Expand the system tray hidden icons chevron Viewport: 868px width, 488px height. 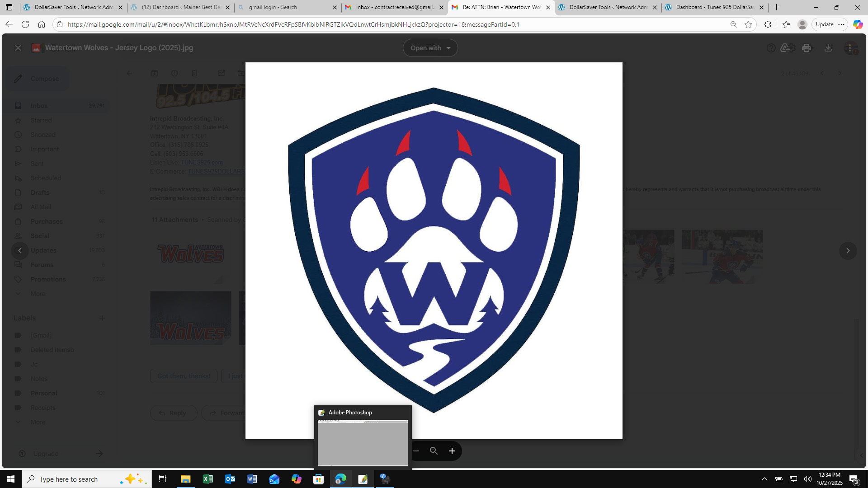(x=764, y=479)
